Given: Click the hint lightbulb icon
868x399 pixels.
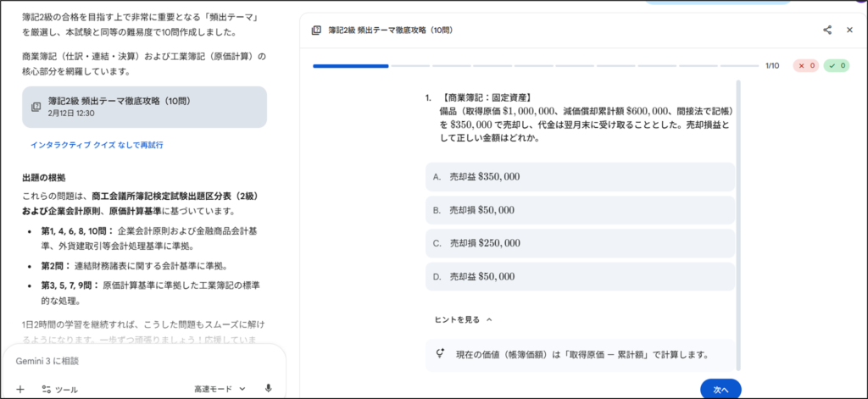Looking at the screenshot, I should tap(441, 354).
